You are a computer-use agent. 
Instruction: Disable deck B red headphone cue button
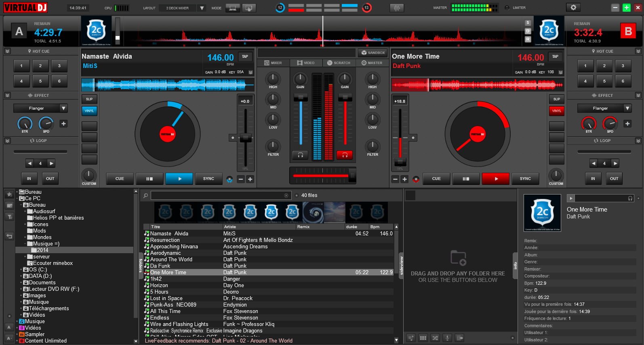(345, 155)
